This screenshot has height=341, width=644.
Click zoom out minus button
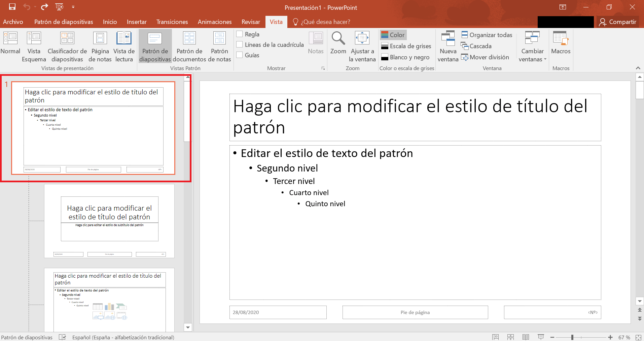coord(552,337)
